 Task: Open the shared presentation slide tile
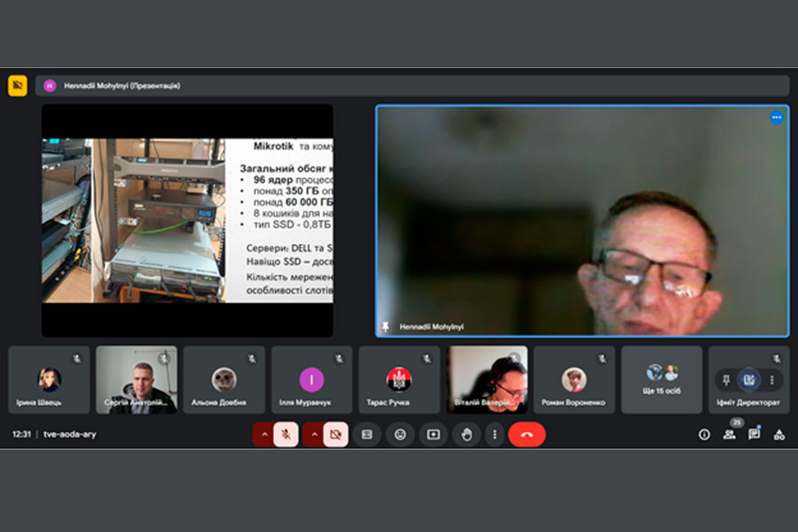click(187, 221)
